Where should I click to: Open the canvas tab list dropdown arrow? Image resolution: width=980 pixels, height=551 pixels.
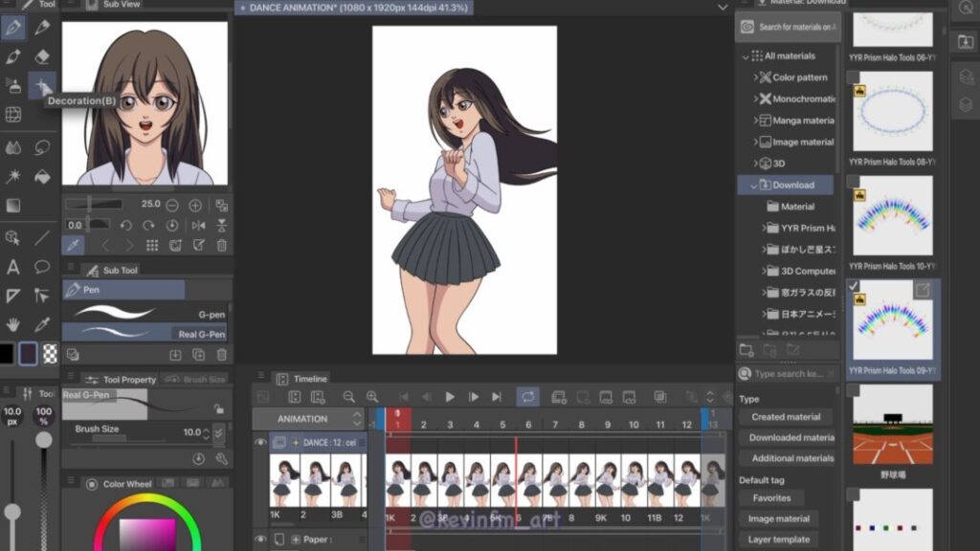(x=723, y=8)
